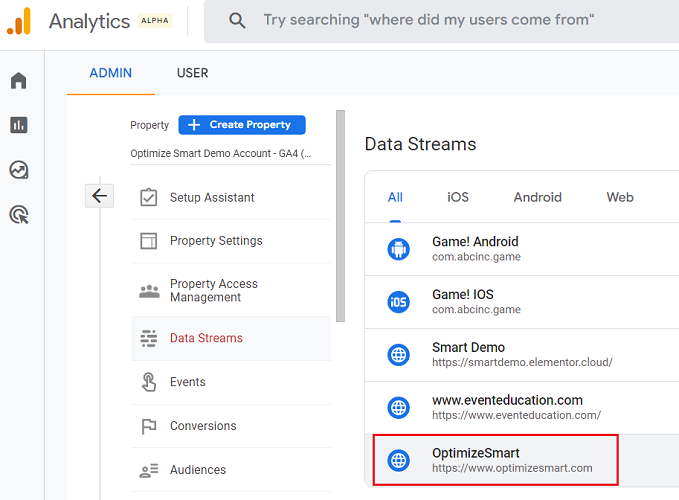Open Setup Assistant menu item
Screen dimensions: 679x500
click(231, 197)
